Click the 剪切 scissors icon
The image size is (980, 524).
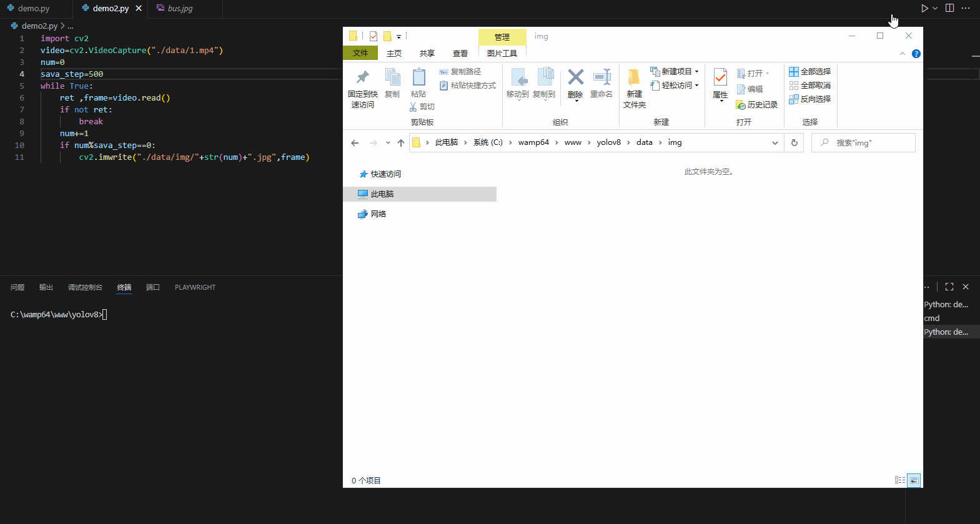(413, 107)
